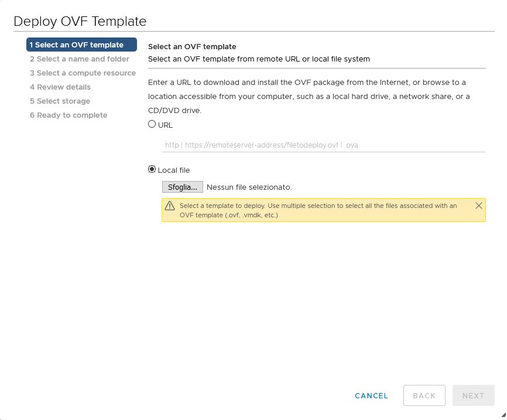The height and width of the screenshot is (420, 507).
Task: Go to step 5 Select storage
Action: tap(60, 101)
